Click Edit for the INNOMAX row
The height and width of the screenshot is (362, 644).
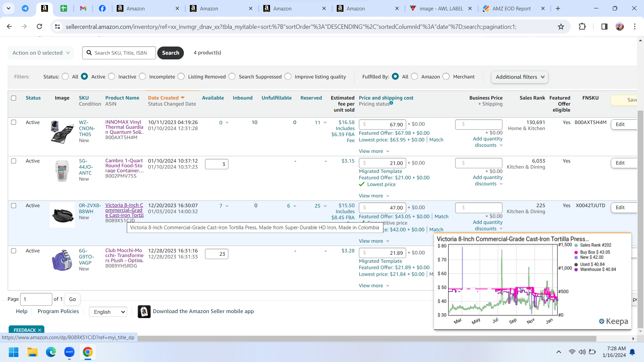(624, 124)
